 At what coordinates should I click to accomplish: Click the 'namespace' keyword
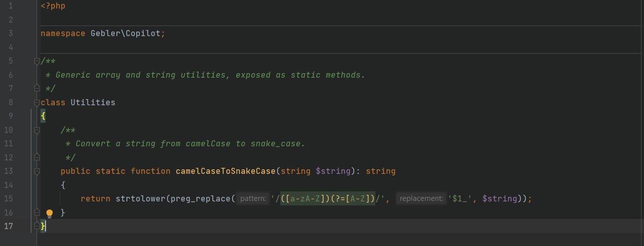click(63, 34)
